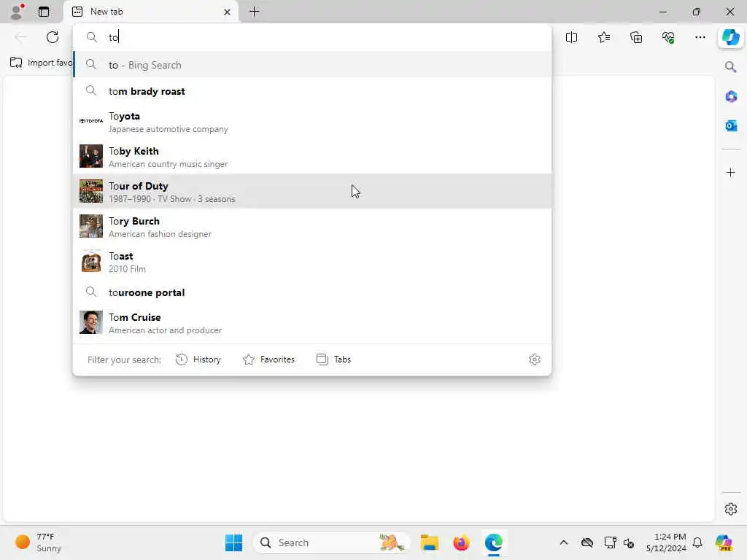Open clock showing 1:24 PM
The width and height of the screenshot is (747, 560).
(x=666, y=542)
